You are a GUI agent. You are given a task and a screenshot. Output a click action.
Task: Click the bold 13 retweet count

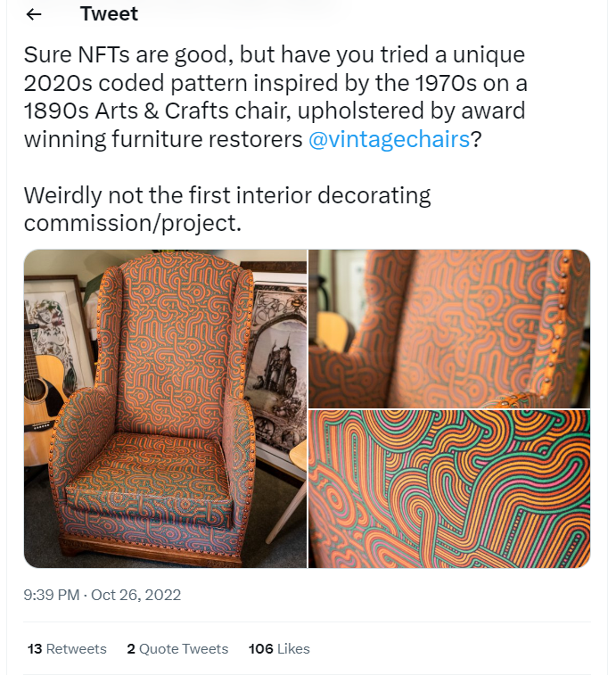35,649
